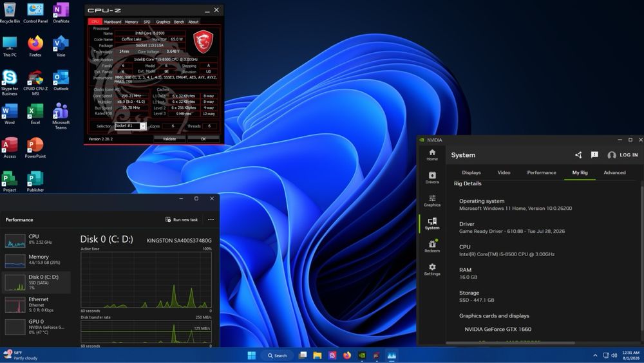This screenshot has height=363, width=644.
Task: Select My Rig tab in NVIDIA
Action: pyautogui.click(x=580, y=172)
